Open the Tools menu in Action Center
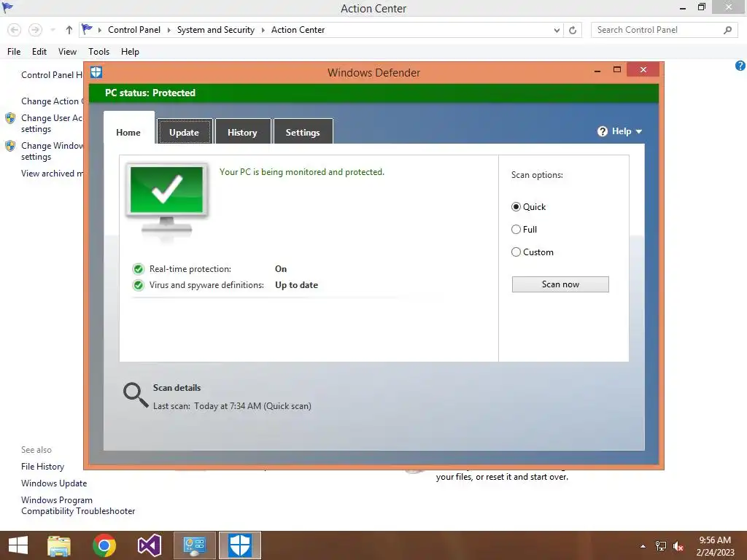747x560 pixels. tap(98, 52)
